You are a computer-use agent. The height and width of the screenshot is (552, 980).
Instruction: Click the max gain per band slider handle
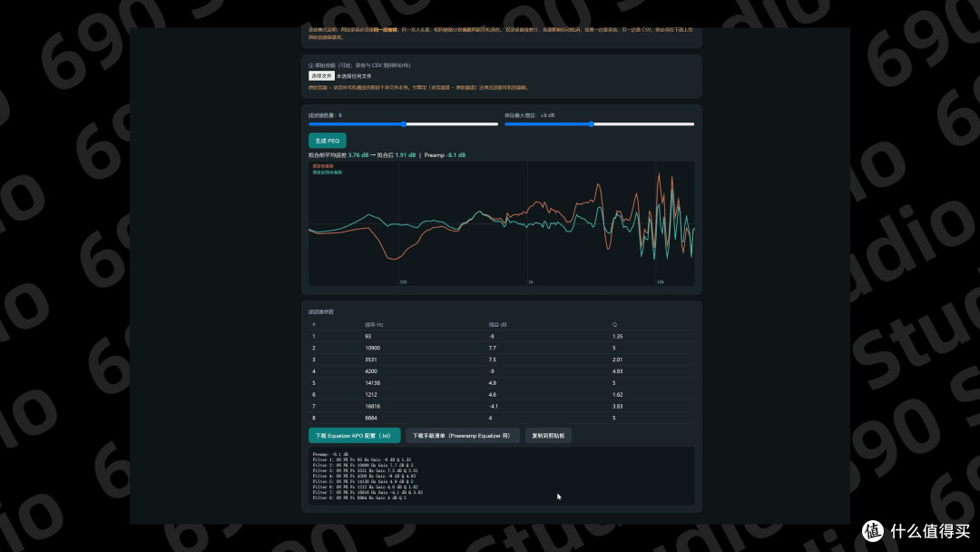592,124
